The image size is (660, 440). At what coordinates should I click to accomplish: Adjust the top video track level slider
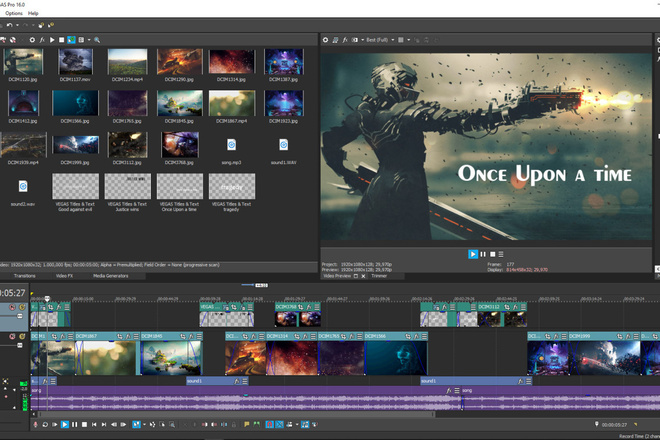click(x=19, y=316)
